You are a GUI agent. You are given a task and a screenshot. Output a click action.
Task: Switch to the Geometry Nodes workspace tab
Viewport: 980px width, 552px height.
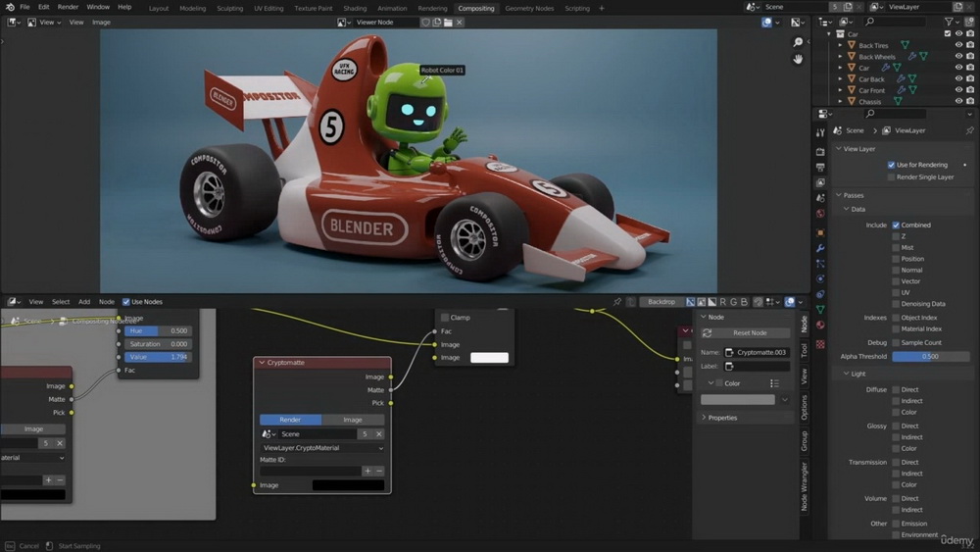(x=529, y=8)
